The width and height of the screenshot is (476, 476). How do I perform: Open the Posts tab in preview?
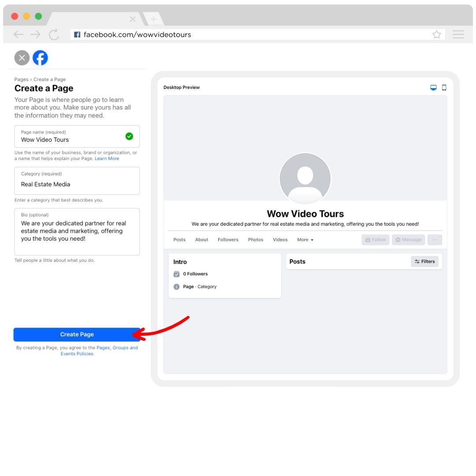(x=179, y=240)
